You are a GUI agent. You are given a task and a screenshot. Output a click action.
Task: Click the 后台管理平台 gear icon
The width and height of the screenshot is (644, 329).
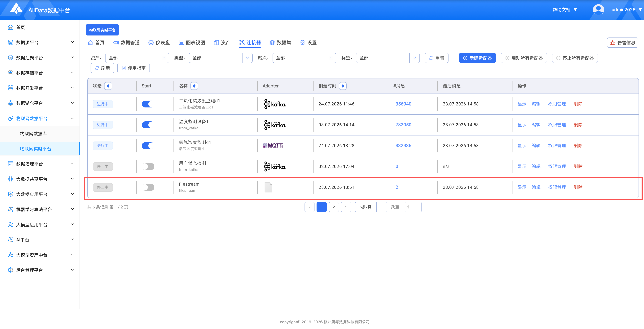click(x=10, y=270)
